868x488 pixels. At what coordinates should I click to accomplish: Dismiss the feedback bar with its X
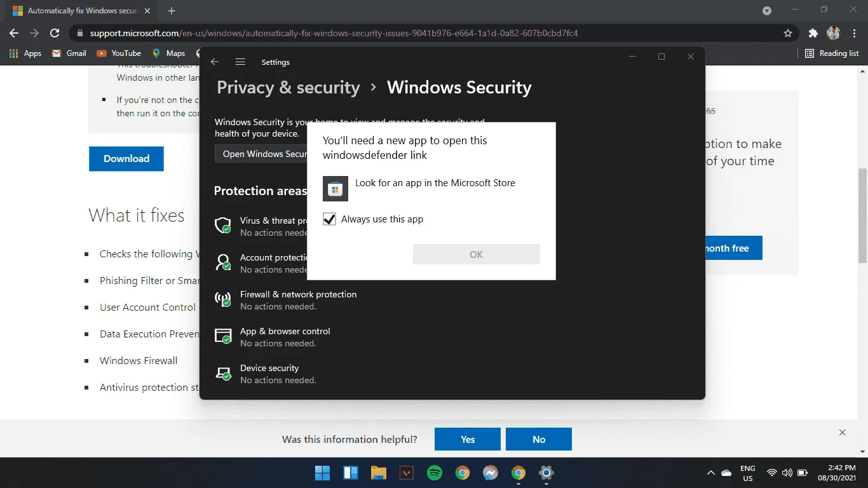pyautogui.click(x=843, y=433)
